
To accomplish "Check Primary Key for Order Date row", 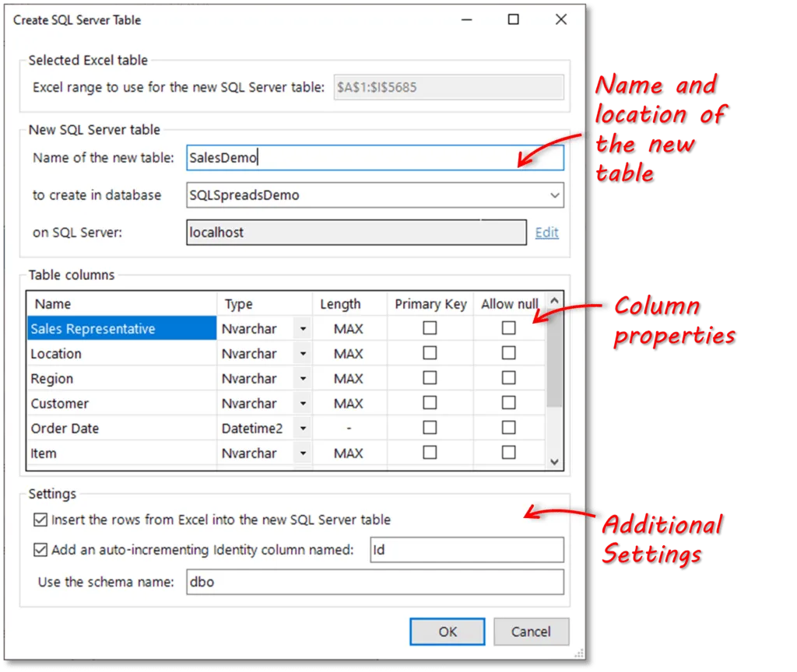I will click(x=430, y=428).
